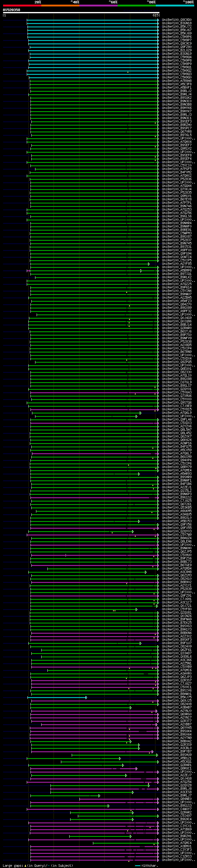
Task: Click the cyan ~100% identity legend bar
Action: pos(175,6)
